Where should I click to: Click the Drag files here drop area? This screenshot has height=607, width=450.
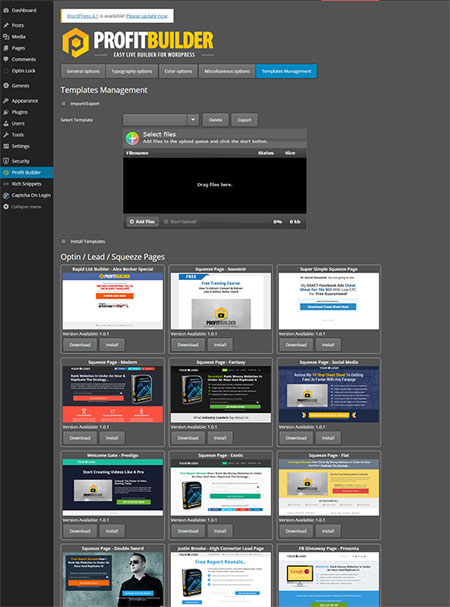coord(215,185)
